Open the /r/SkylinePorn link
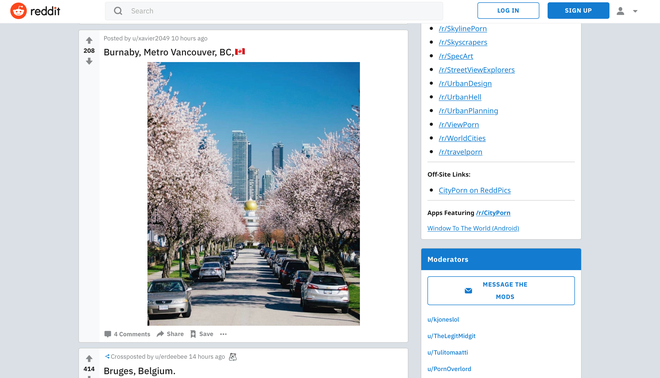This screenshot has height=378, width=660. [x=463, y=29]
